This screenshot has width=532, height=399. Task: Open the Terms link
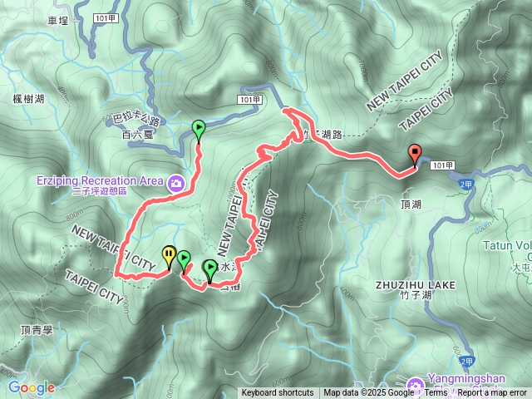[436, 393]
